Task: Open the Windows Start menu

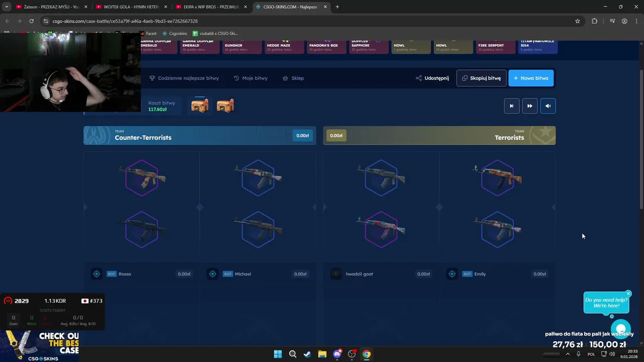Action: [278, 354]
